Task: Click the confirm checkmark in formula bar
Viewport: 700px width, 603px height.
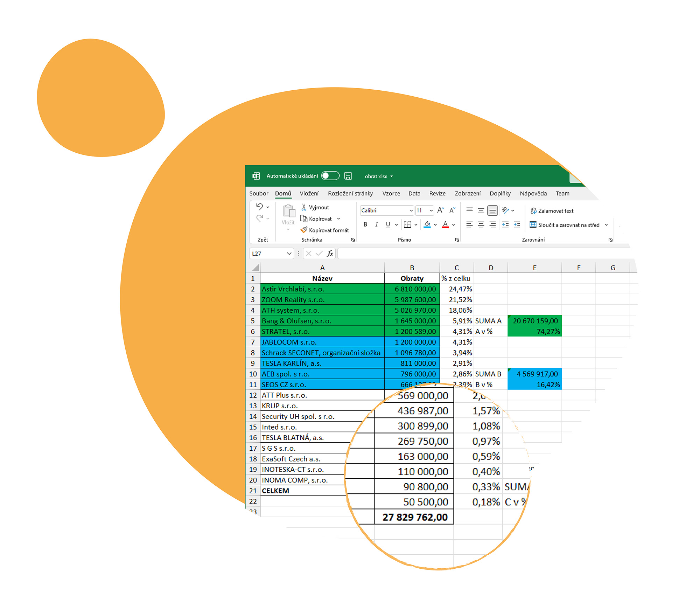Action: tap(319, 253)
